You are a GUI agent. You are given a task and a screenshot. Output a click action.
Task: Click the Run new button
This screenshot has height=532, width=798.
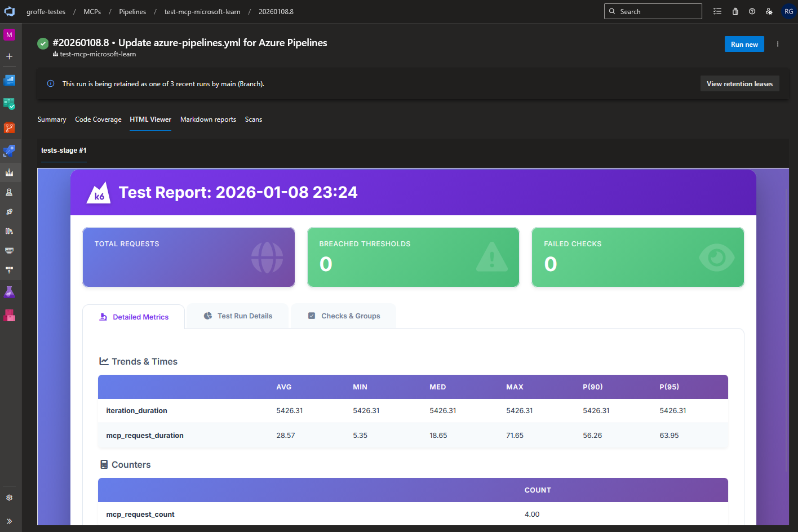[x=744, y=44]
